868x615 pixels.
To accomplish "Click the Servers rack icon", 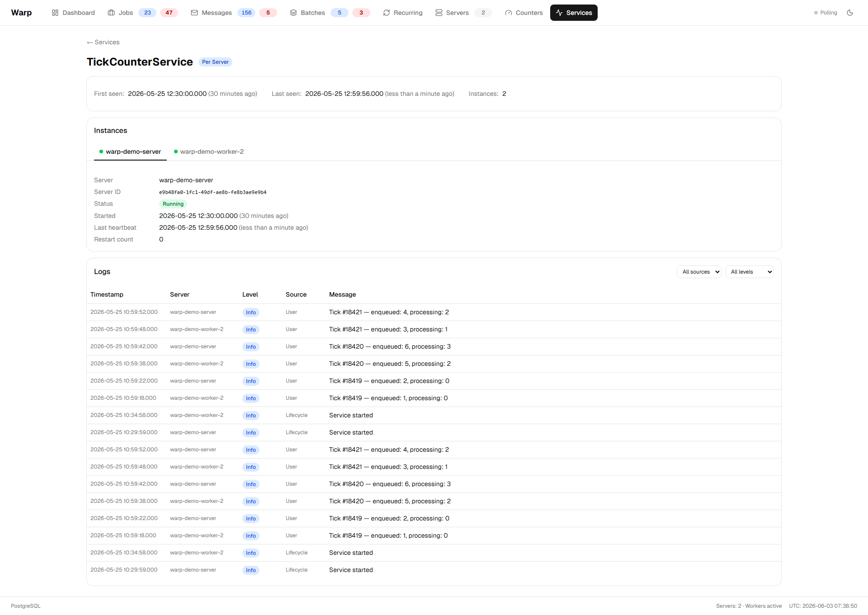I will (439, 13).
